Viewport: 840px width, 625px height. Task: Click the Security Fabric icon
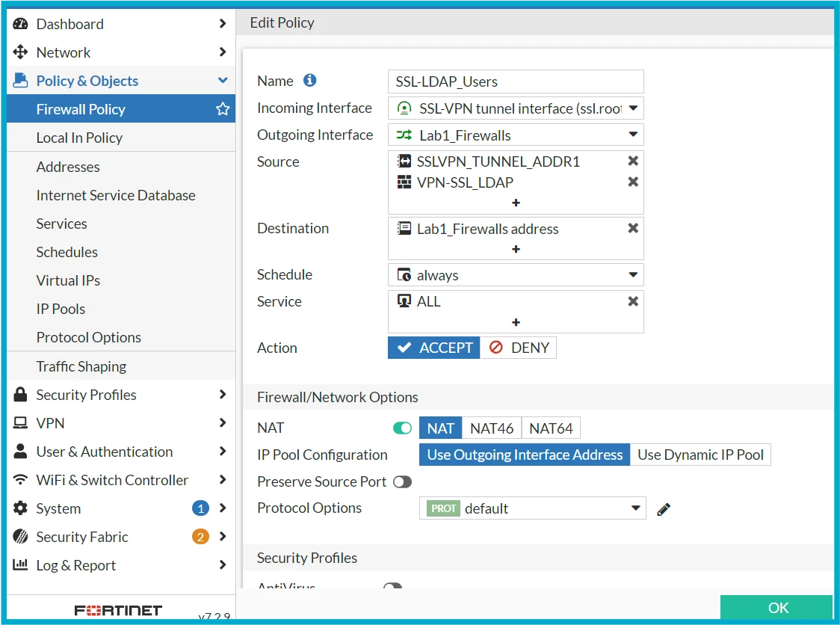pos(20,537)
